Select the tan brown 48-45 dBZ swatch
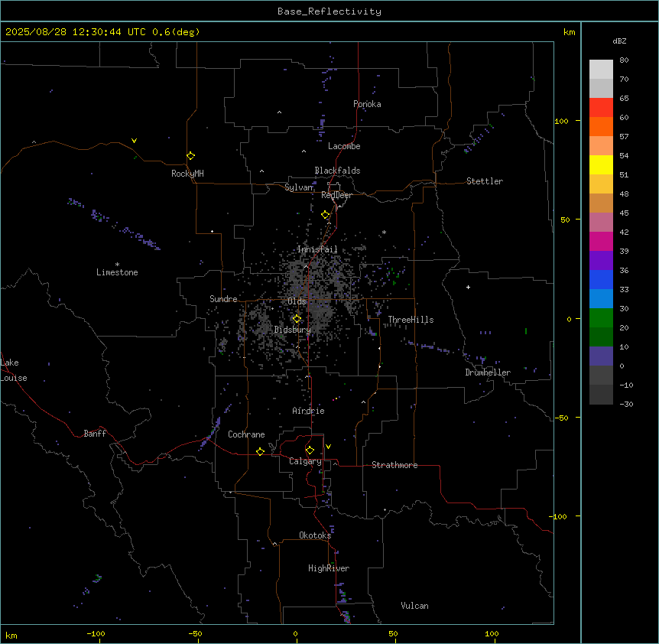The height and width of the screenshot is (644, 659). 601,203
